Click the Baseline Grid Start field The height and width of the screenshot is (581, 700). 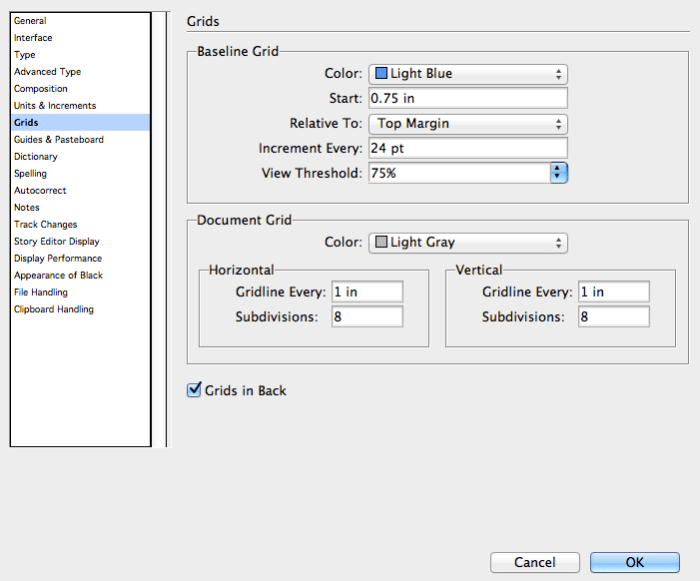pos(468,98)
